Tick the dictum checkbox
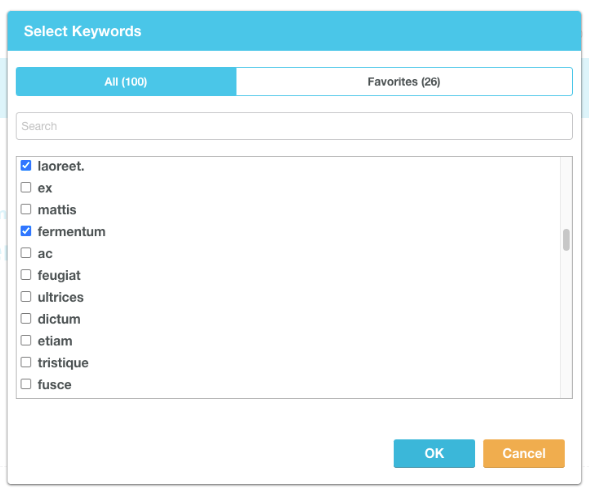Screen dimensions: 589x492 click(x=26, y=318)
